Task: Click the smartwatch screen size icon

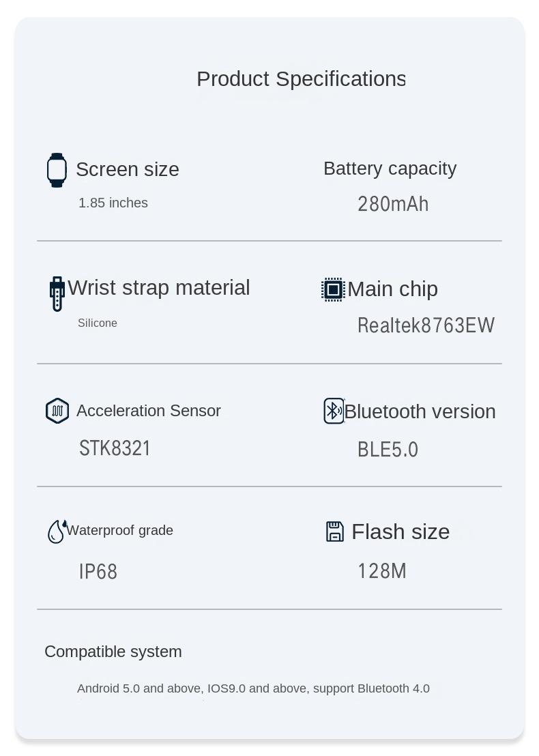Action: pyautogui.click(x=57, y=170)
